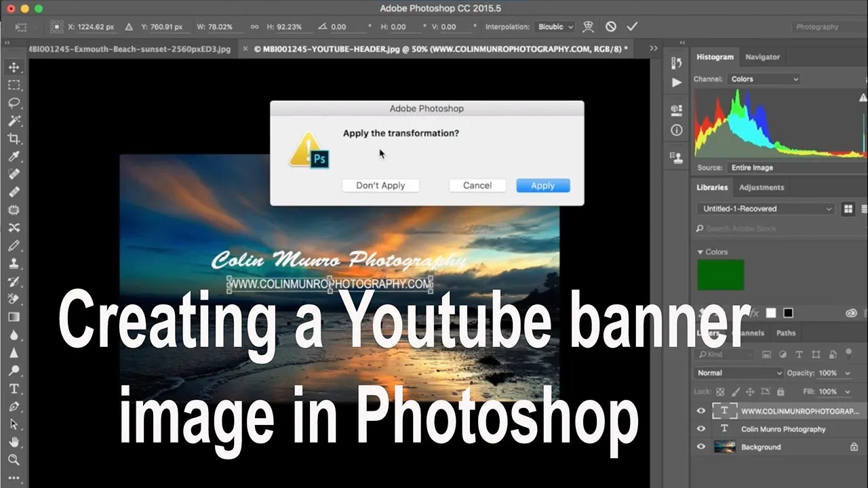This screenshot has width=868, height=488.
Task: Toggle lock transparent pixels
Action: click(720, 392)
